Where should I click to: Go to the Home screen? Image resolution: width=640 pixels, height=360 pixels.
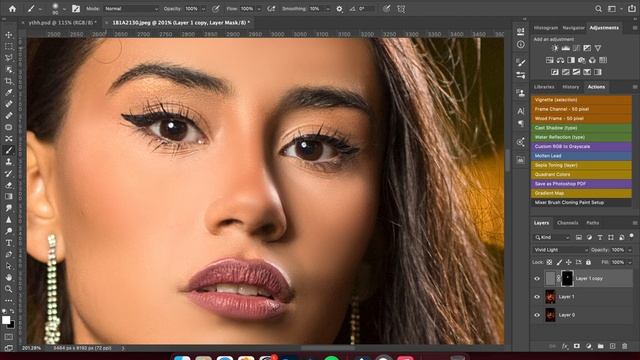click(12, 8)
